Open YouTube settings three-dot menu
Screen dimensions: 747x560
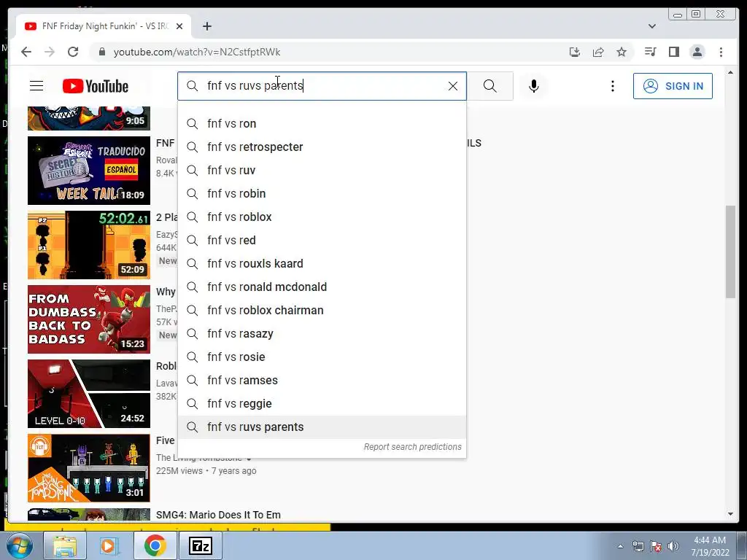pyautogui.click(x=613, y=86)
